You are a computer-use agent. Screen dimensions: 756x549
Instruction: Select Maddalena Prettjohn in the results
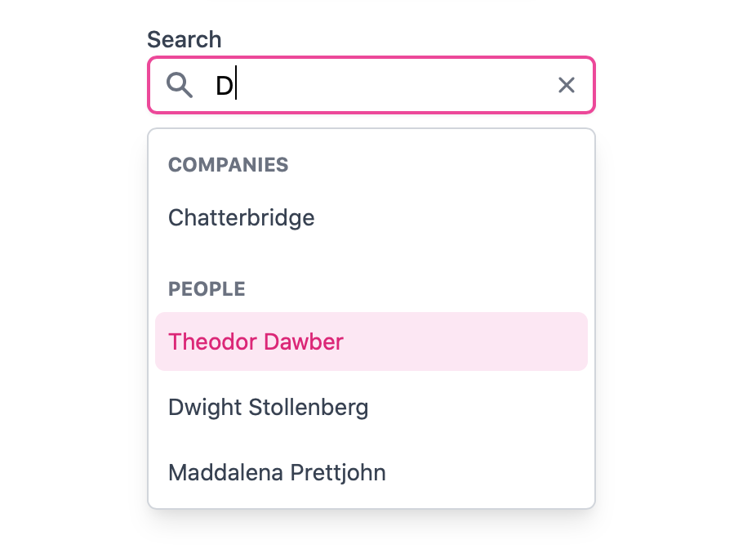pyautogui.click(x=277, y=472)
